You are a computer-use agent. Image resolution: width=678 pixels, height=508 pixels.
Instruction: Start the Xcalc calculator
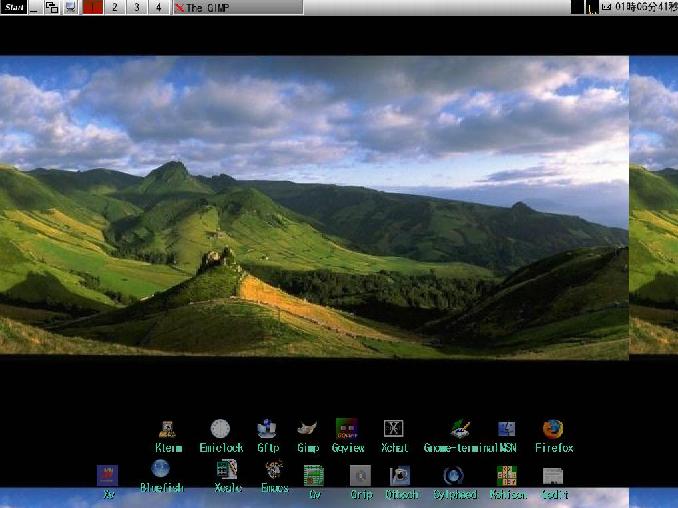[x=227, y=470]
